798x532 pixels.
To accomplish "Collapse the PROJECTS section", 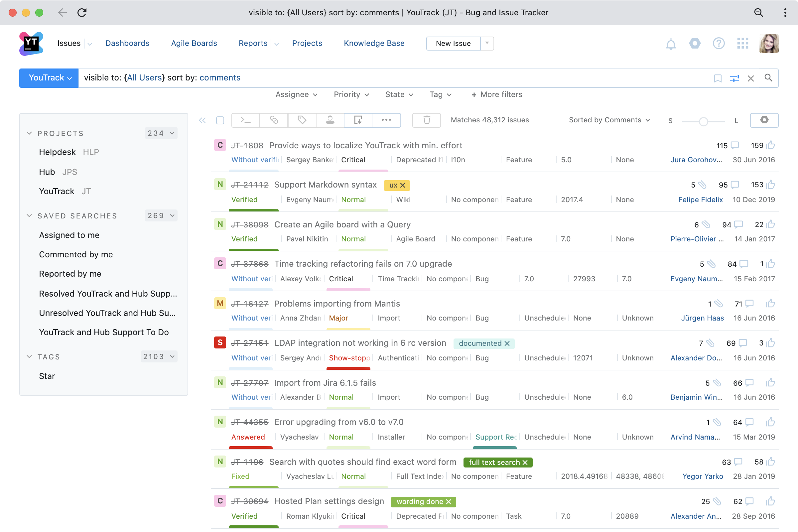I will click(x=30, y=133).
